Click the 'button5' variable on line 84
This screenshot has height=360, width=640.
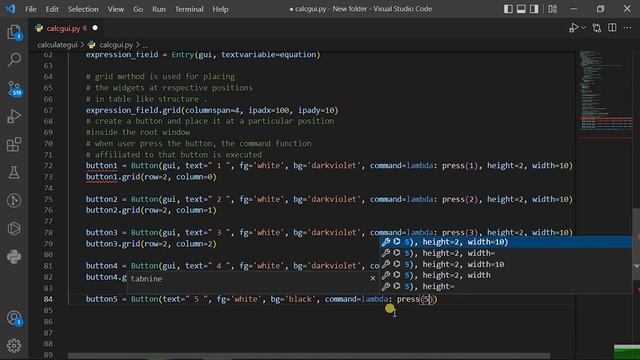[101, 299]
